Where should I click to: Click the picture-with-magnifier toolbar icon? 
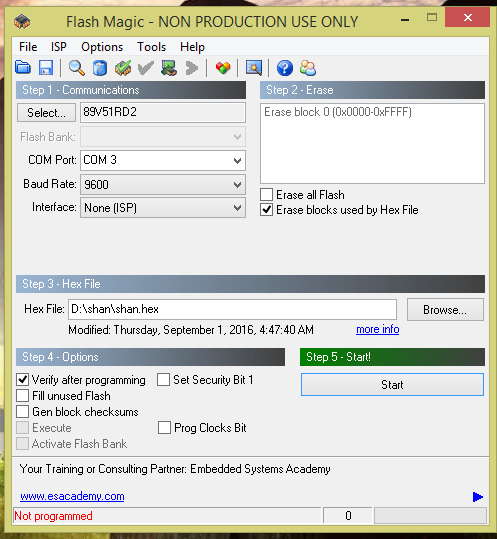tap(254, 67)
